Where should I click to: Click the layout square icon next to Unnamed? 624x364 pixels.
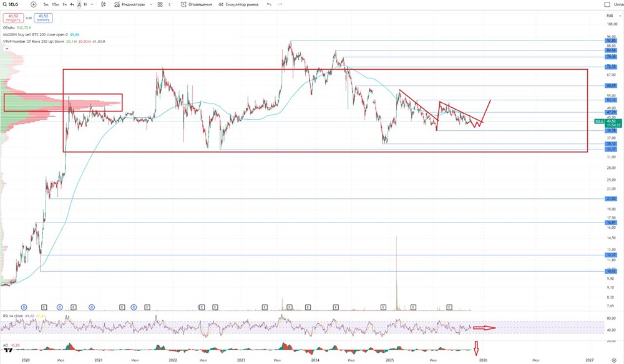click(607, 4)
